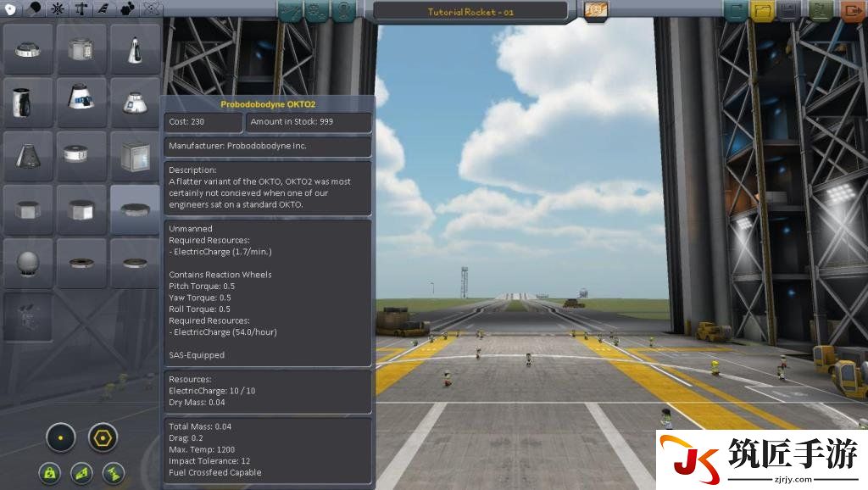Open the Structural parts category tab
Viewport: 868px width, 490px height.
pyautogui.click(x=81, y=8)
